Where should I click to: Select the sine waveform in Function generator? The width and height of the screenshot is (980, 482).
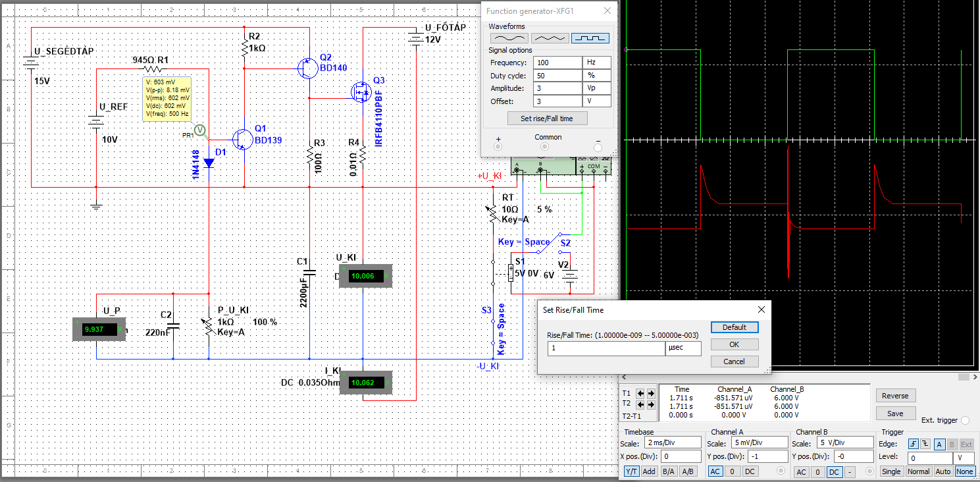[509, 38]
